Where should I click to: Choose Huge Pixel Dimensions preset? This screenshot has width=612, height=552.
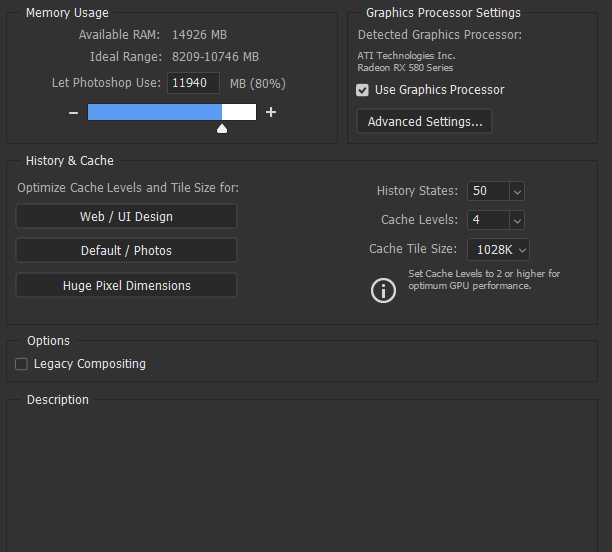pos(126,285)
